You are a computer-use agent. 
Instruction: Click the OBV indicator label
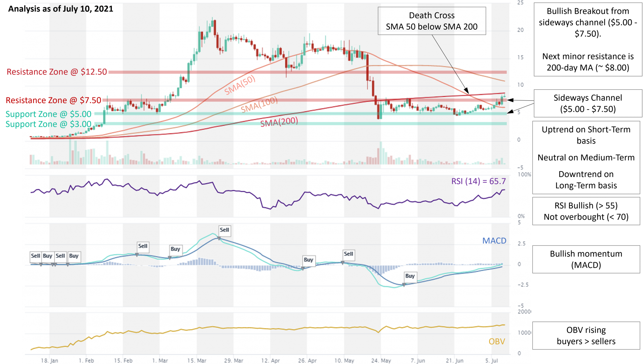(x=497, y=341)
